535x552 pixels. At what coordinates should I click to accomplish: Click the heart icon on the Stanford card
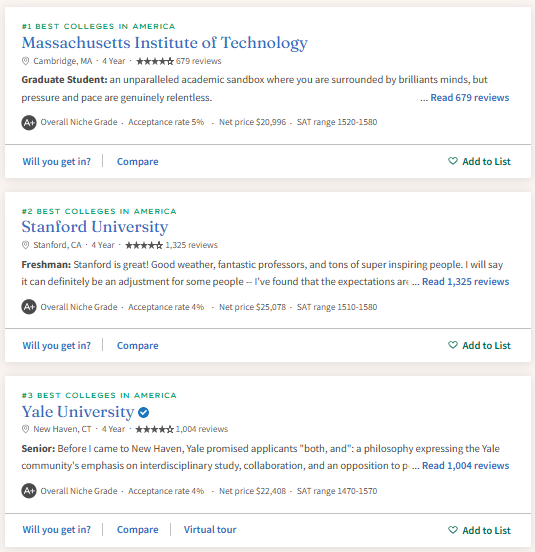coord(453,345)
